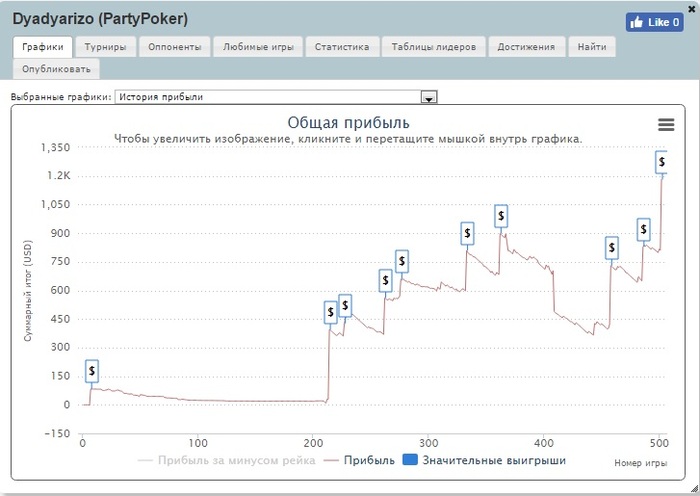This screenshot has width=700, height=496.
Task: Open the Оппоненты tab
Action: [x=175, y=47]
